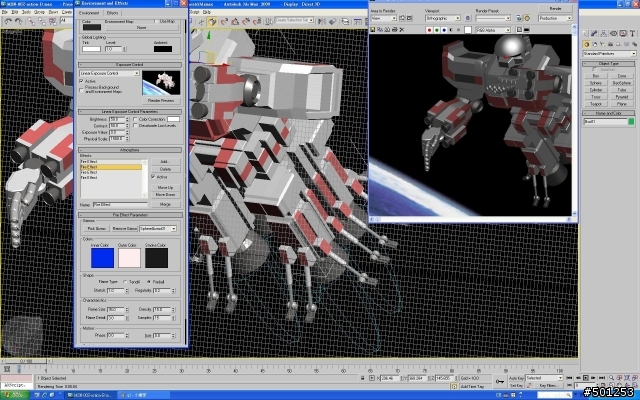Click the clear (X) icon in render window
The height and width of the screenshot is (400, 640).
[x=400, y=31]
